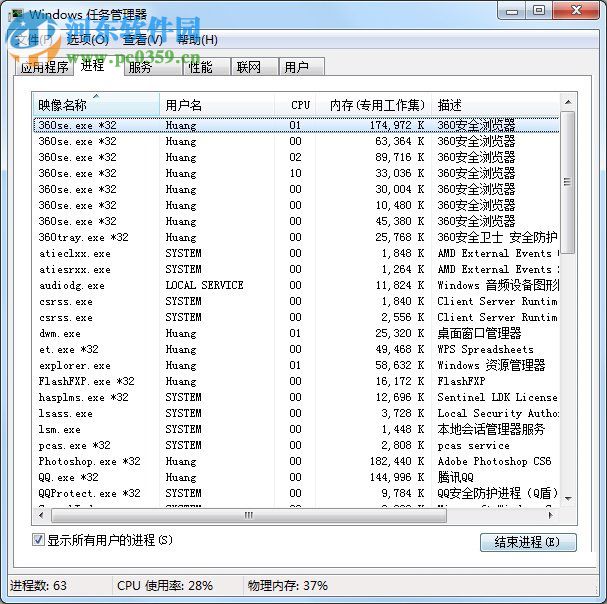Viewport: 607px width, 604px height.
Task: Click horizontal scrollbar left arrow
Action: point(41,515)
